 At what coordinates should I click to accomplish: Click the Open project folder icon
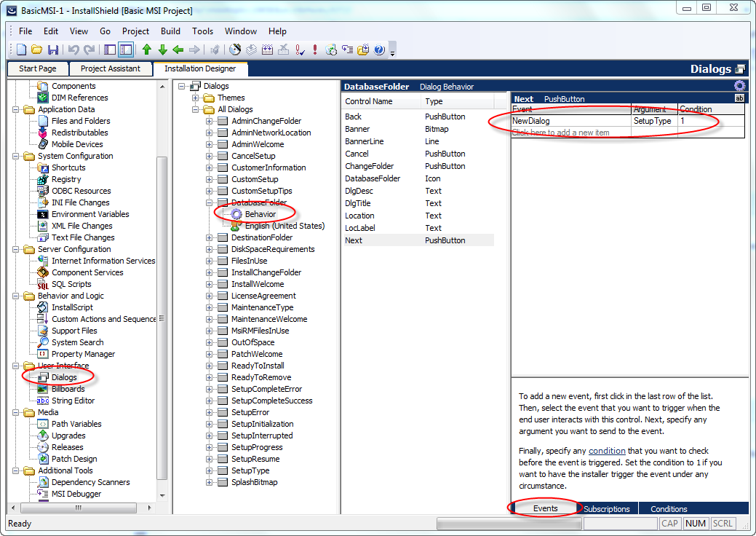[x=36, y=50]
